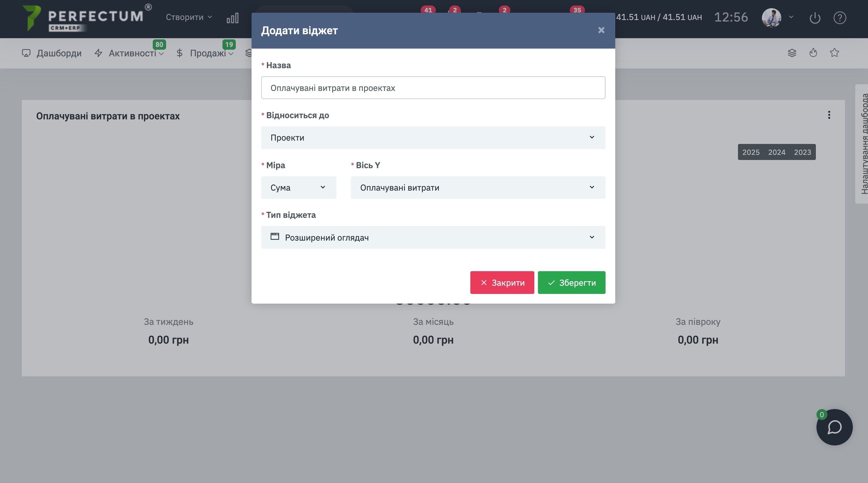Close the Додати віджет dialog with X
The height and width of the screenshot is (483, 868).
[x=601, y=30]
